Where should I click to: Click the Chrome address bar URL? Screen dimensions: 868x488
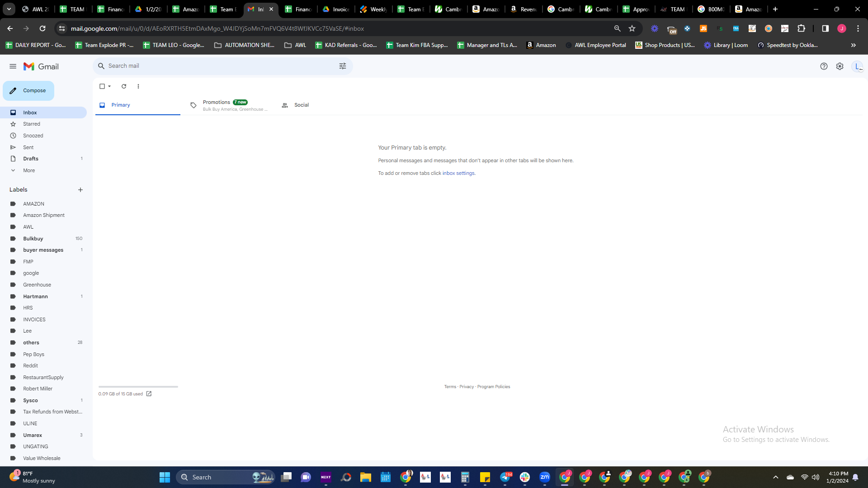[217, 28]
